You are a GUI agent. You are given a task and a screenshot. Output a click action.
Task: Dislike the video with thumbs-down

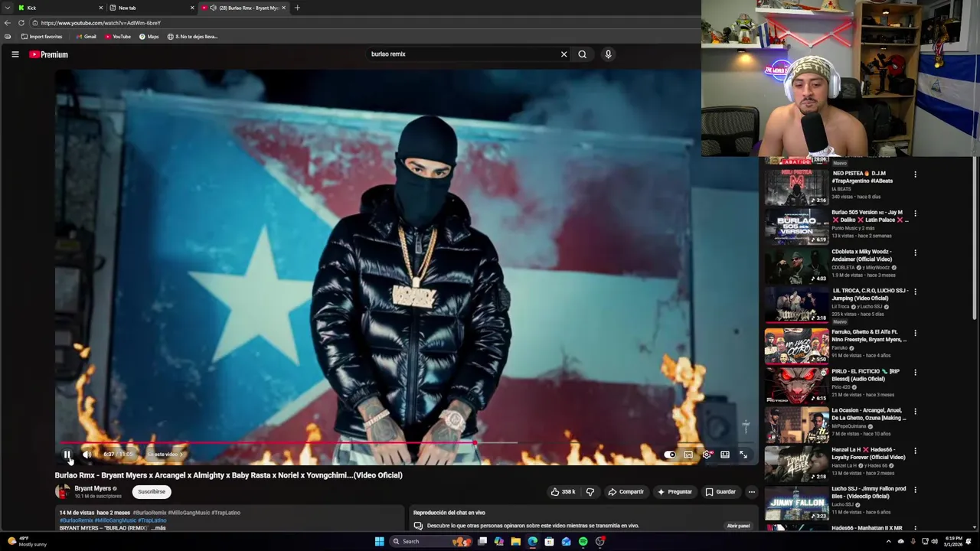(x=590, y=492)
